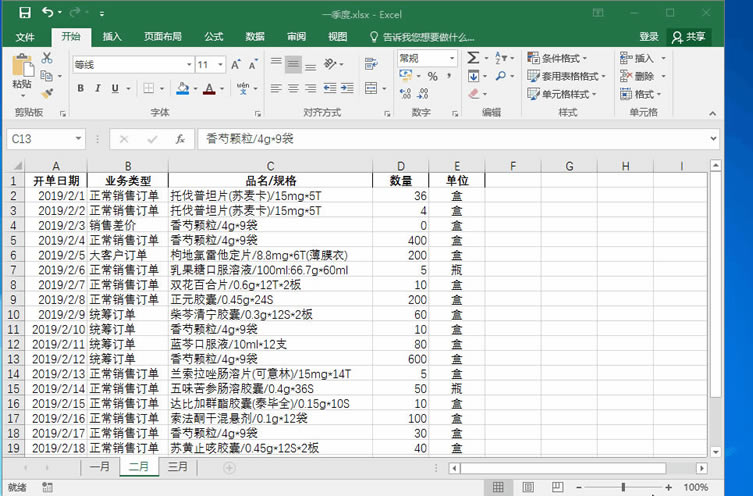
Task: Click the zoom slider handle
Action: 623,487
